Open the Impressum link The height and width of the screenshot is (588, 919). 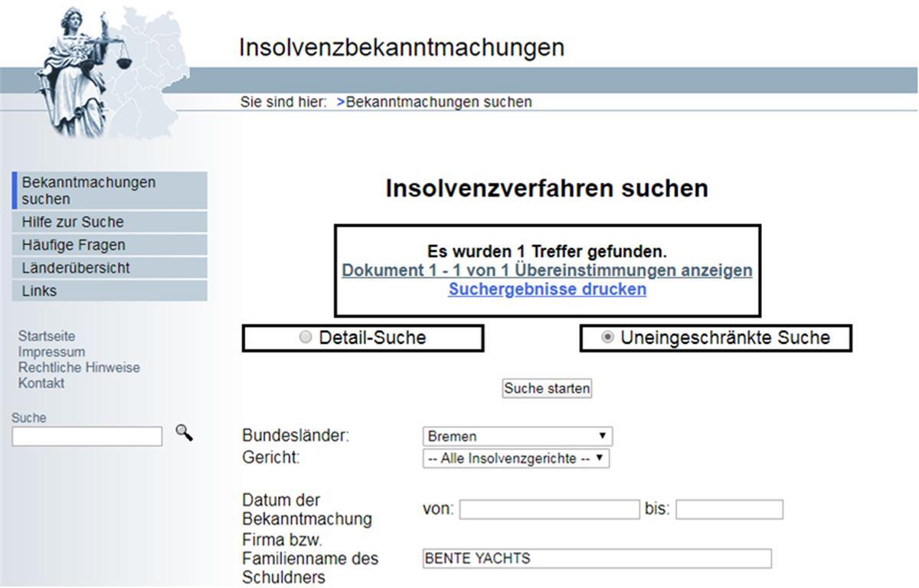click(51, 352)
